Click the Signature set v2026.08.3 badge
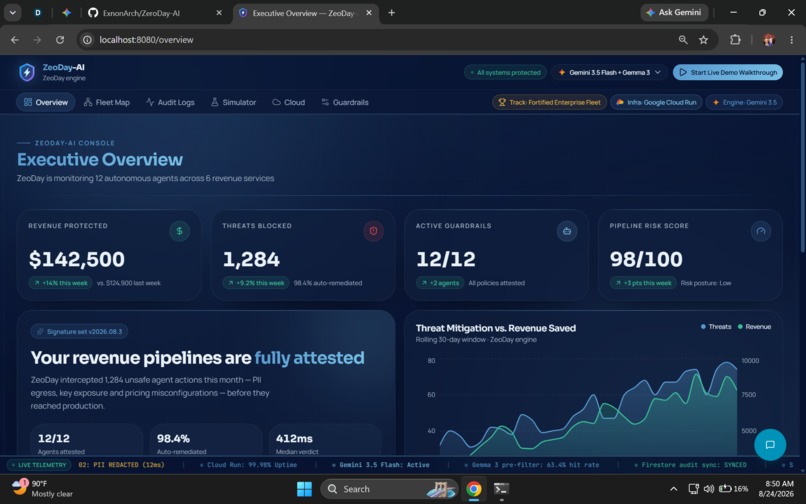 pyautogui.click(x=79, y=332)
